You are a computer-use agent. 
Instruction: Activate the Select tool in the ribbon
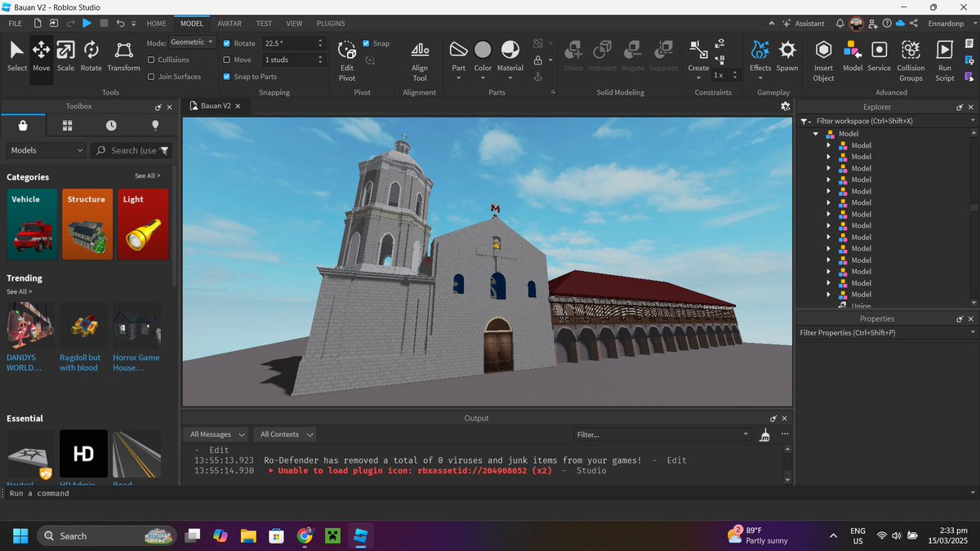pyautogui.click(x=17, y=56)
